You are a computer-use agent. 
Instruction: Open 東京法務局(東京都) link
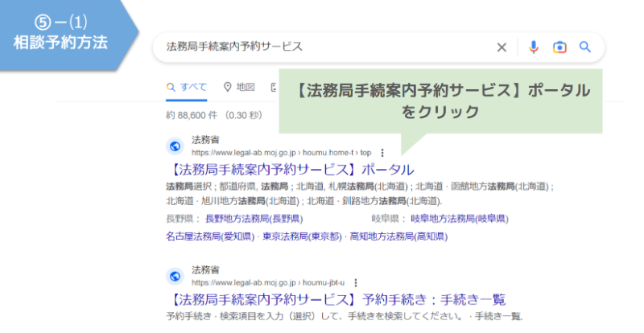(302, 236)
